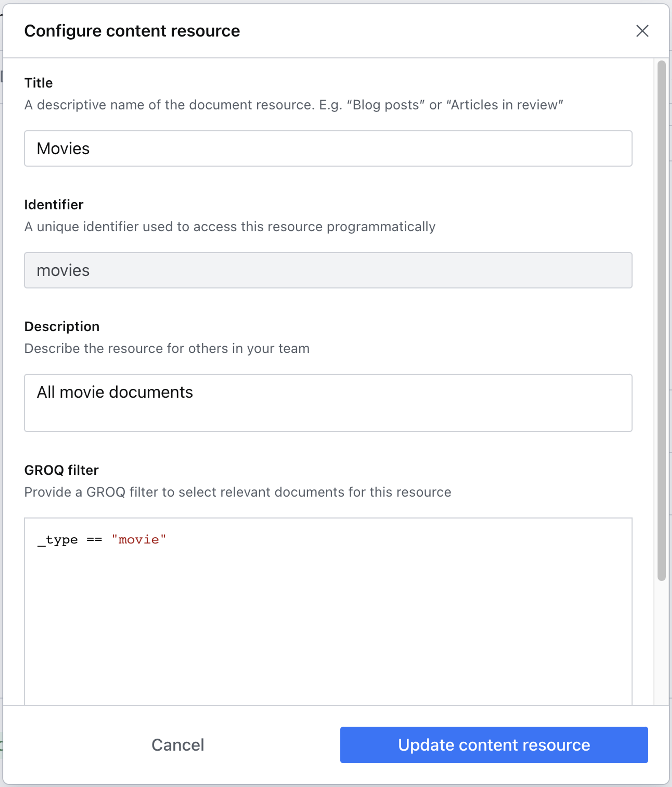Click the text All movie documents
Viewport: 672px width, 787px height.
pos(115,392)
